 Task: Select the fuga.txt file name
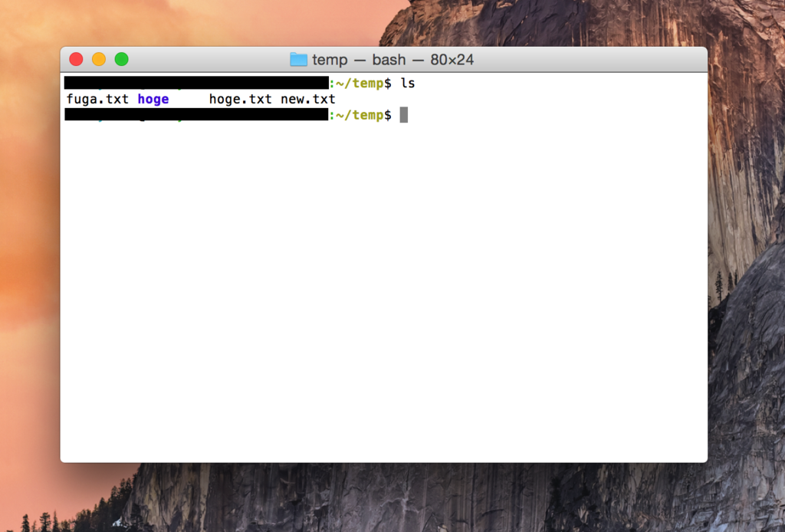click(97, 99)
